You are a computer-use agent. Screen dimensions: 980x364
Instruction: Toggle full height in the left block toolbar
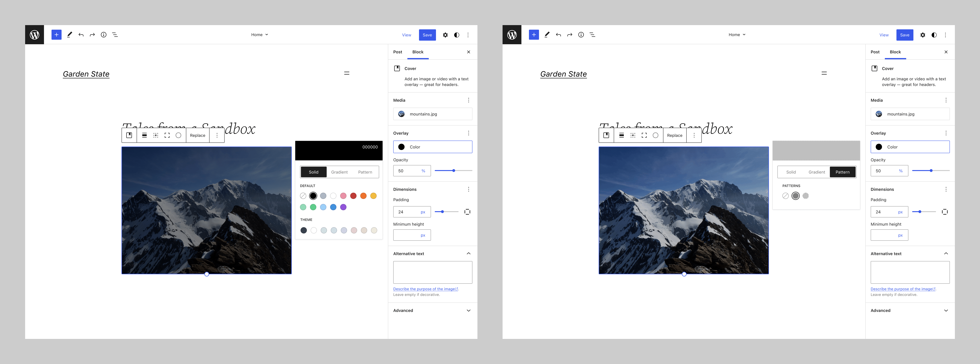[167, 135]
